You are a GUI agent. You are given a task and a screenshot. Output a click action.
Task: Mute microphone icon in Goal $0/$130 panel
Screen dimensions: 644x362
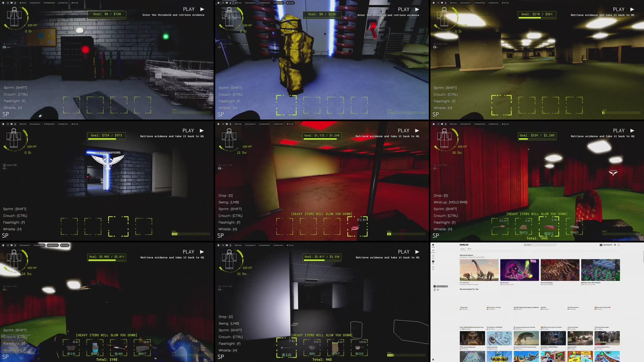(x=15, y=3)
